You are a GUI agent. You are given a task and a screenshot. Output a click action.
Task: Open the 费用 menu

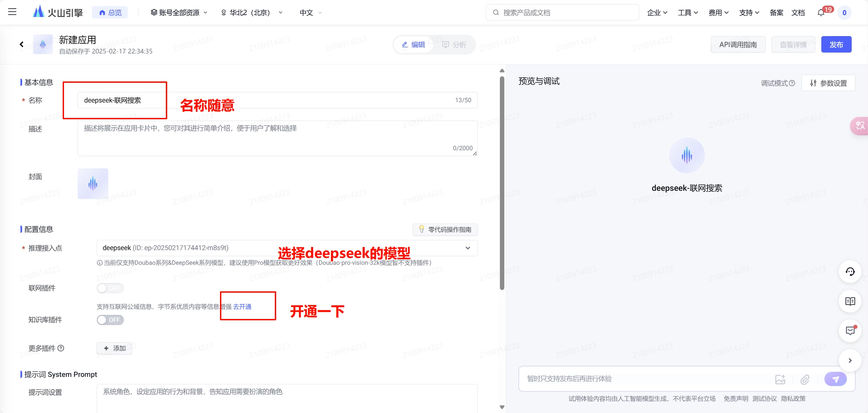point(718,13)
